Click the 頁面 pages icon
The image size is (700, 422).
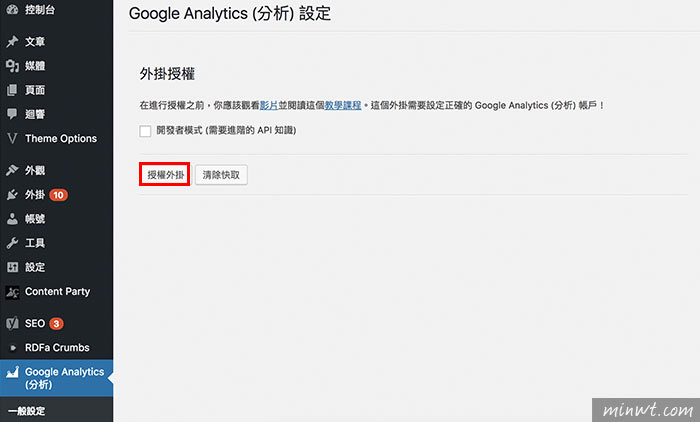tap(12, 90)
